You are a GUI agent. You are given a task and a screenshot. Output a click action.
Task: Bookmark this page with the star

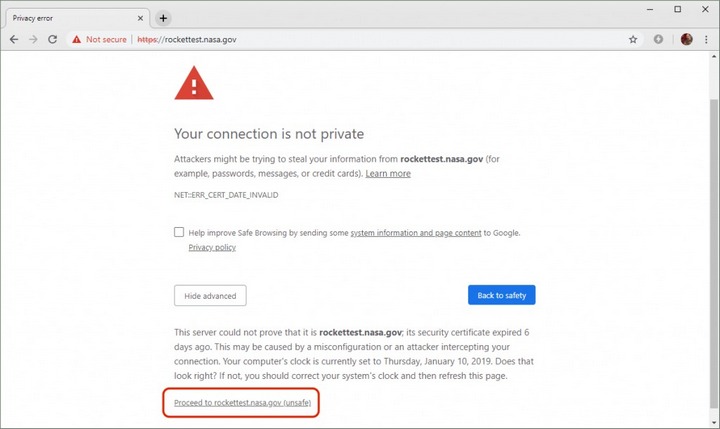pos(633,39)
